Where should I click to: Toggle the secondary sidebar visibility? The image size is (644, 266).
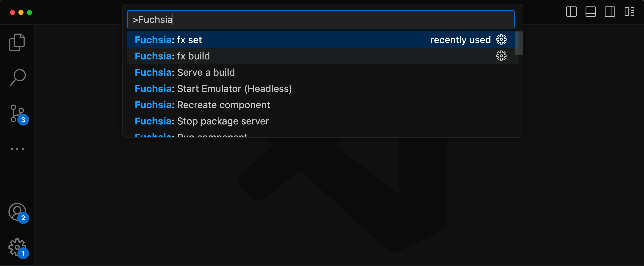click(x=610, y=11)
